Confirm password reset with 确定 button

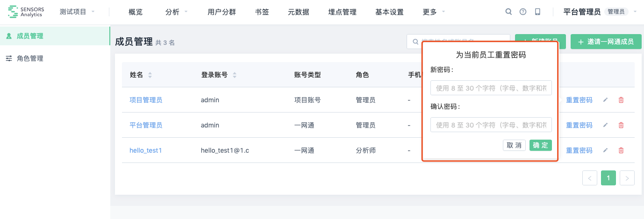point(541,145)
